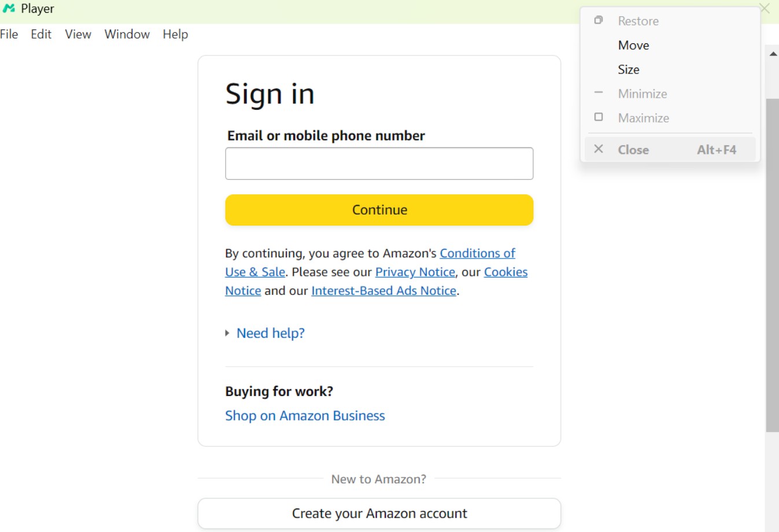Viewport: 779px width, 532px height.
Task: Open the Privacy Notice link
Action: coord(415,272)
